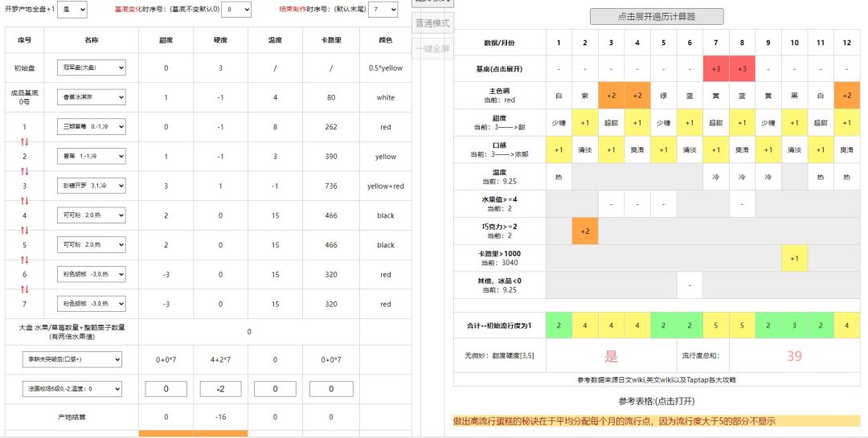Click the 产地结算 hardness value -16
This screenshot has width=868, height=438.
tap(220, 417)
